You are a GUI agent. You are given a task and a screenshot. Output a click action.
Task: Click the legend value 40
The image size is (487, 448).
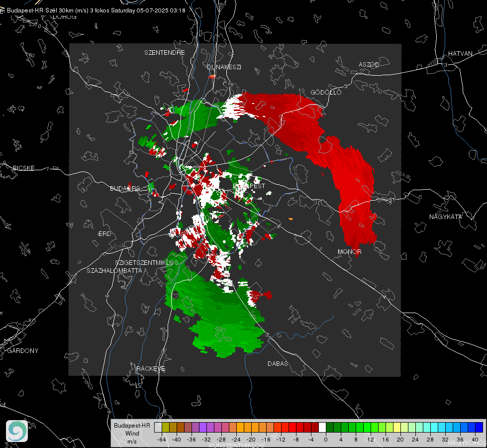(x=475, y=440)
